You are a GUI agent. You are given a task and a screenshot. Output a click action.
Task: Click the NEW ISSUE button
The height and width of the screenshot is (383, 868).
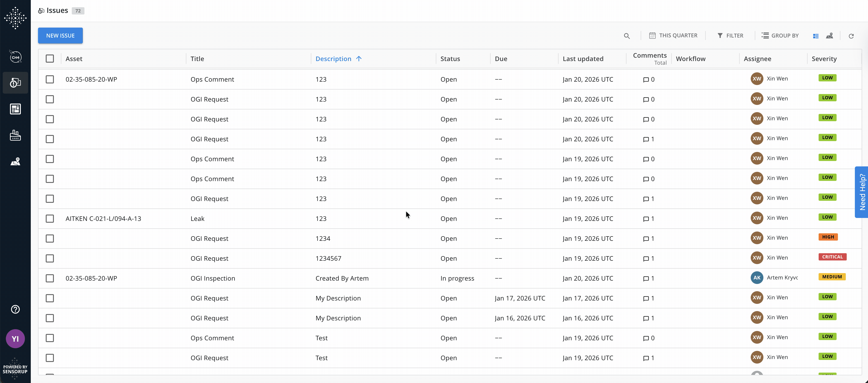[60, 36]
